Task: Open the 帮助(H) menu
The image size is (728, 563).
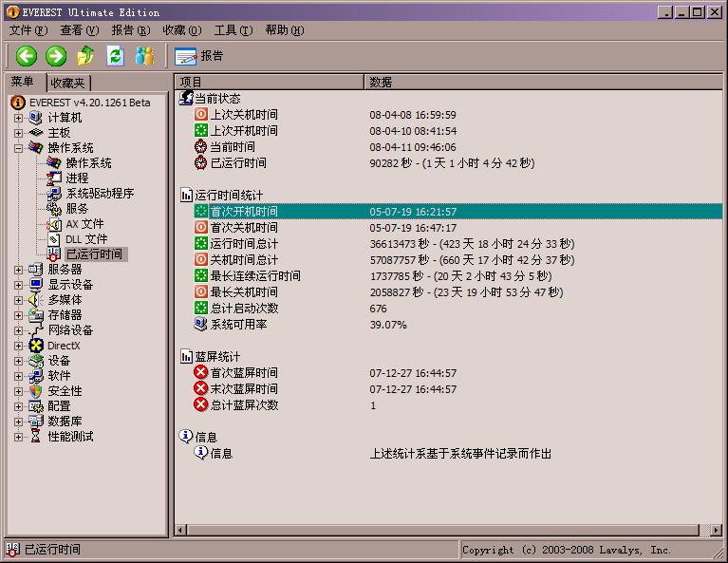Action: click(285, 30)
